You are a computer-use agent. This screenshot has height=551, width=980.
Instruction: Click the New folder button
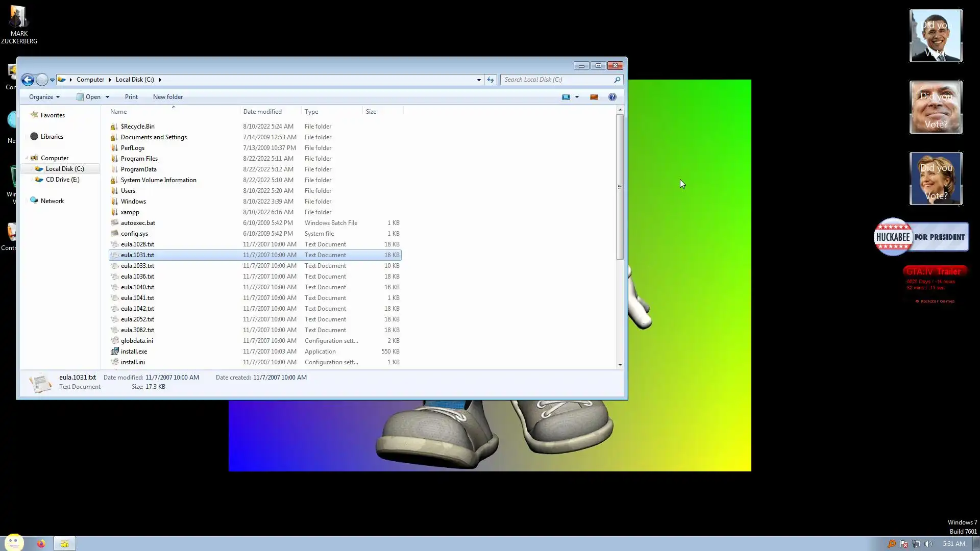[x=167, y=97]
